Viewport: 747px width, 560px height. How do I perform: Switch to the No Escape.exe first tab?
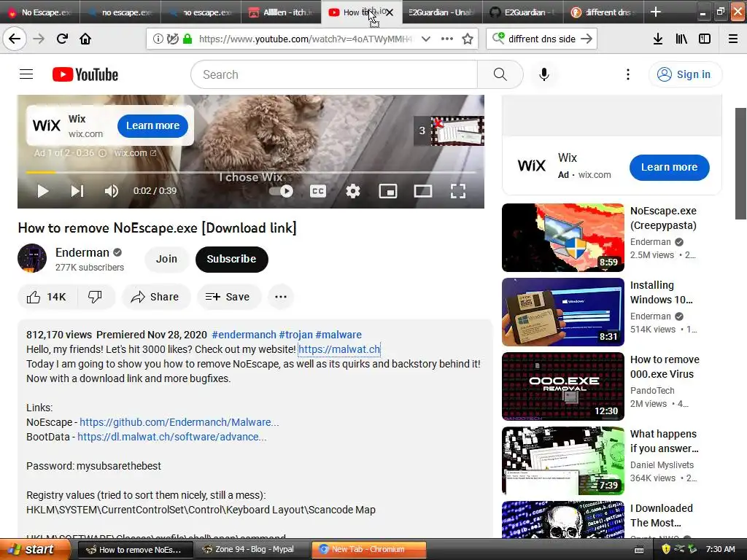[x=40, y=12]
